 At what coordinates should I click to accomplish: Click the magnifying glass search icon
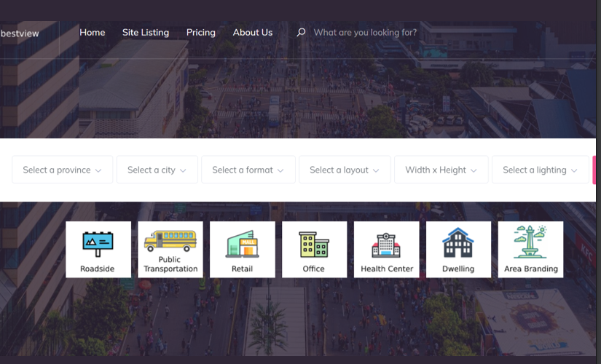(x=301, y=33)
